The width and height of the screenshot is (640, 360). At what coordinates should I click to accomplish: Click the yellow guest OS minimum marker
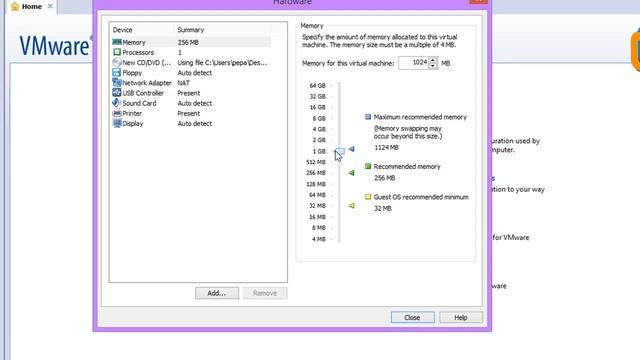pos(351,206)
